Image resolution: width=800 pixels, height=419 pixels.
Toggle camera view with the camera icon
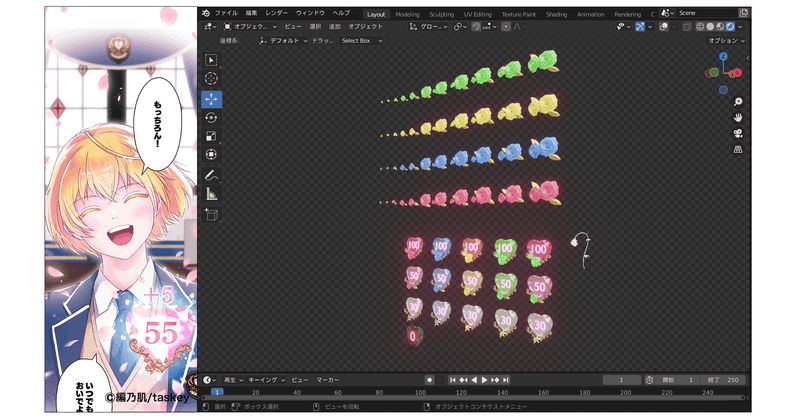[738, 134]
